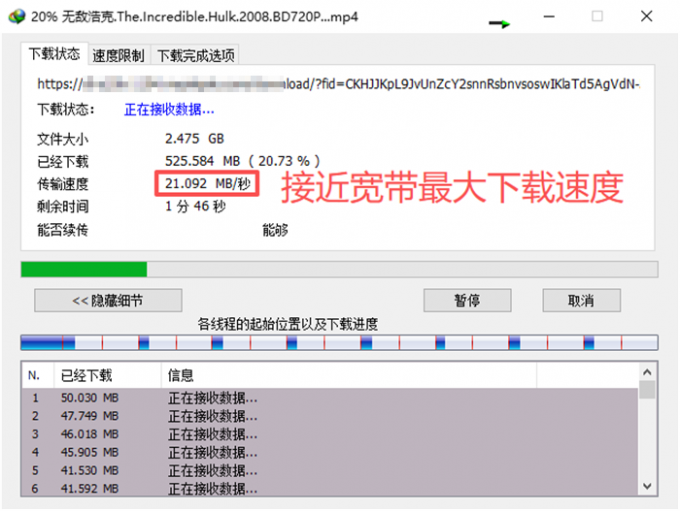Select the 下载状态 tab

point(54,54)
